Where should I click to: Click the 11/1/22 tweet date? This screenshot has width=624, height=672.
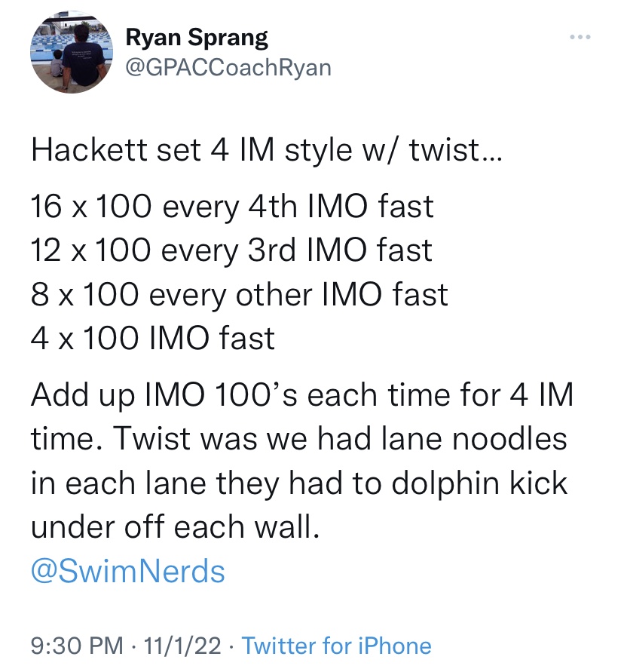tap(183, 646)
